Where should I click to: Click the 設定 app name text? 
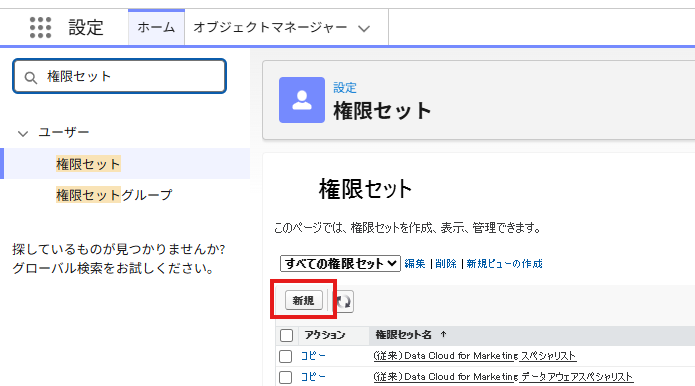point(86,27)
